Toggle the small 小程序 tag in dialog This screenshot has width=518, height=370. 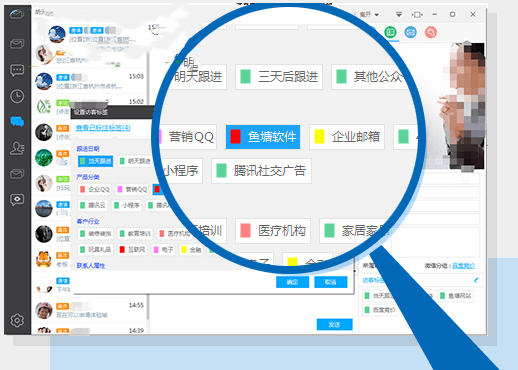[x=127, y=205]
